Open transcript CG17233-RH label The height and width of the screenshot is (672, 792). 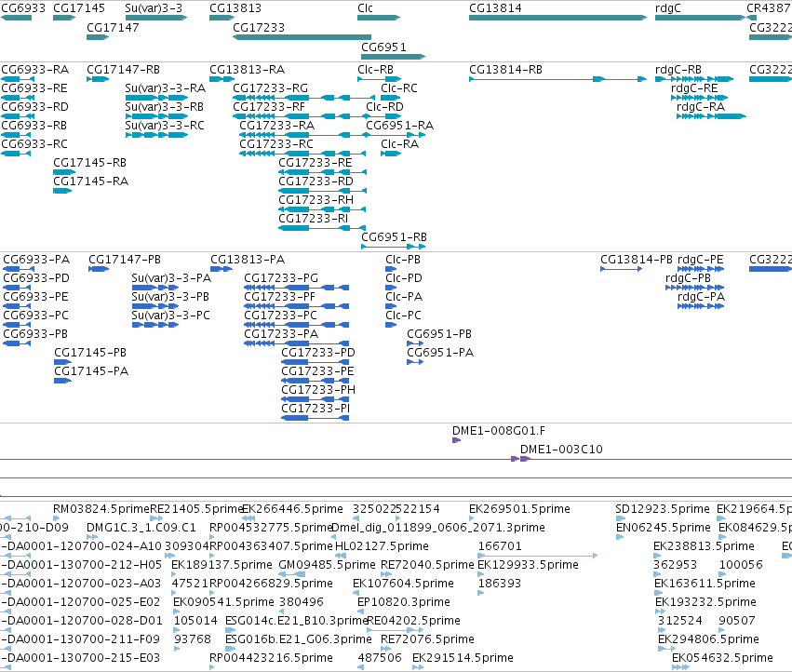point(316,200)
